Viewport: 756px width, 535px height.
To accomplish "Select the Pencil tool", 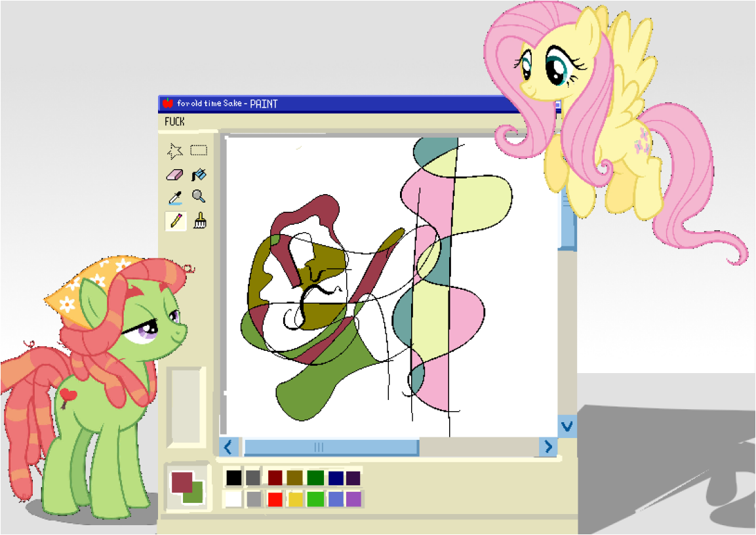I will click(x=174, y=222).
